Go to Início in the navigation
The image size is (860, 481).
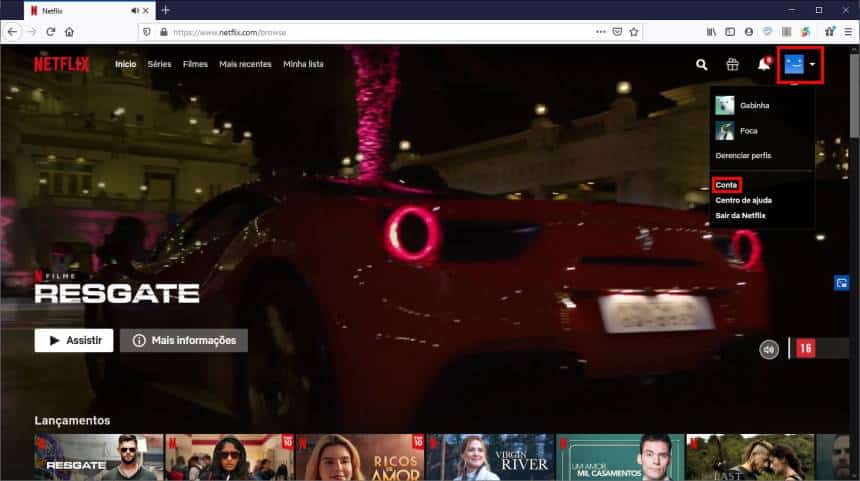126,64
